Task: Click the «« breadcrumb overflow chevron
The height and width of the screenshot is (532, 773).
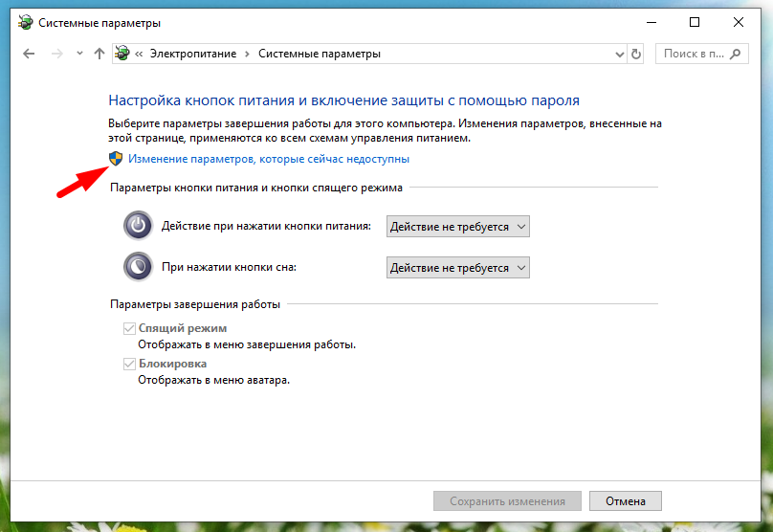Action: click(139, 54)
